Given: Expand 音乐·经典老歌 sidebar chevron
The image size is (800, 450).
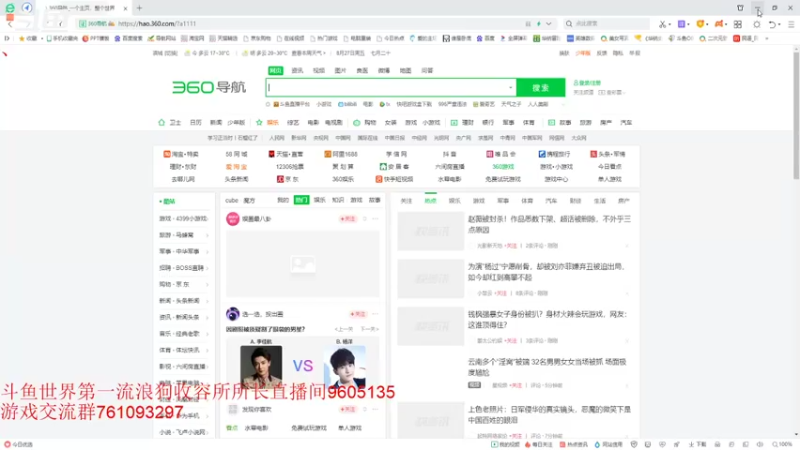Looking at the screenshot, I should tap(207, 334).
